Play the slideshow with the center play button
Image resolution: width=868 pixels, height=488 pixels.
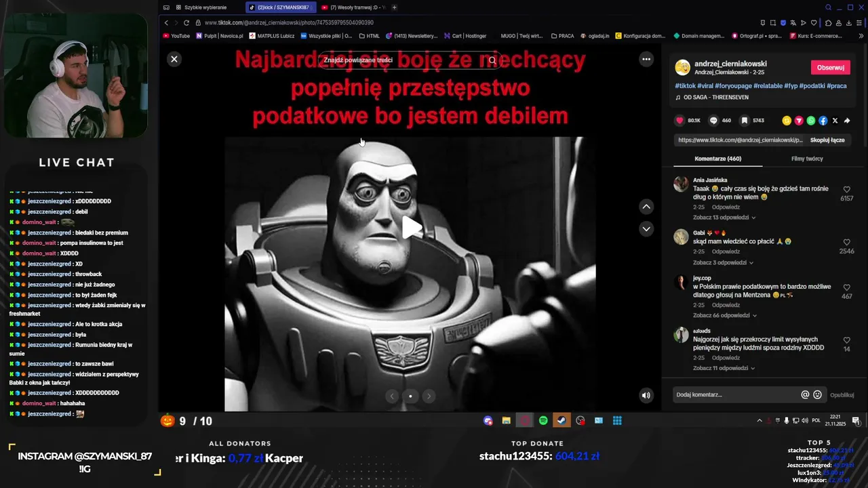tap(411, 227)
